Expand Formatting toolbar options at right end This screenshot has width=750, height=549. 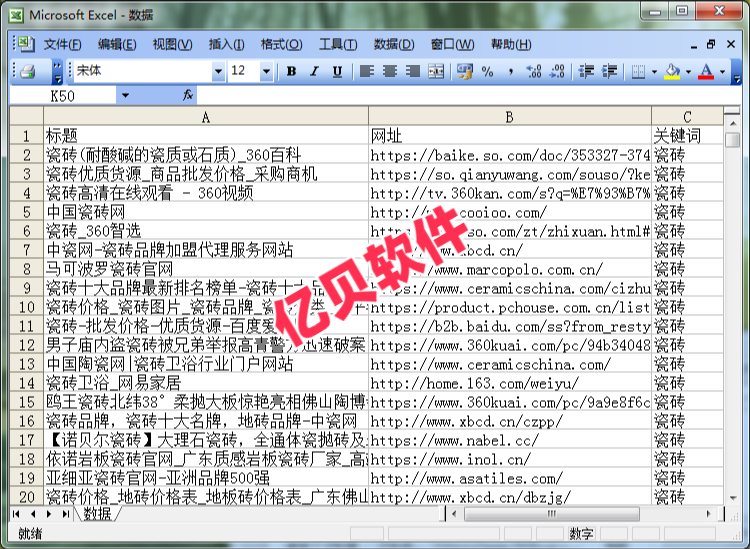click(x=736, y=72)
